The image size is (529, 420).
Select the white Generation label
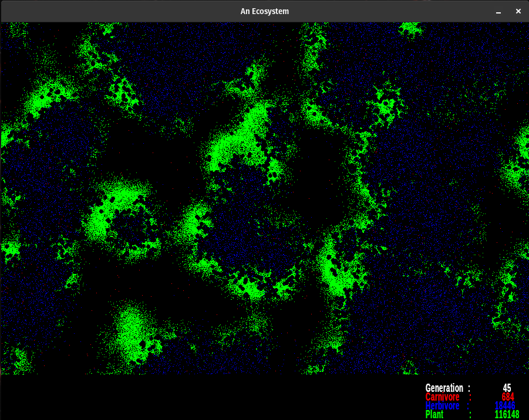tap(444, 388)
